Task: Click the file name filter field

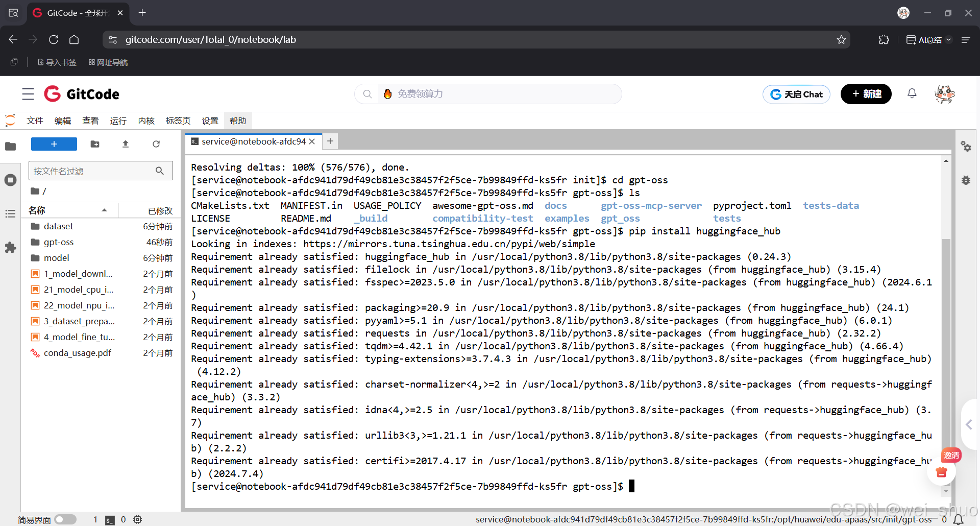Action: coord(101,171)
